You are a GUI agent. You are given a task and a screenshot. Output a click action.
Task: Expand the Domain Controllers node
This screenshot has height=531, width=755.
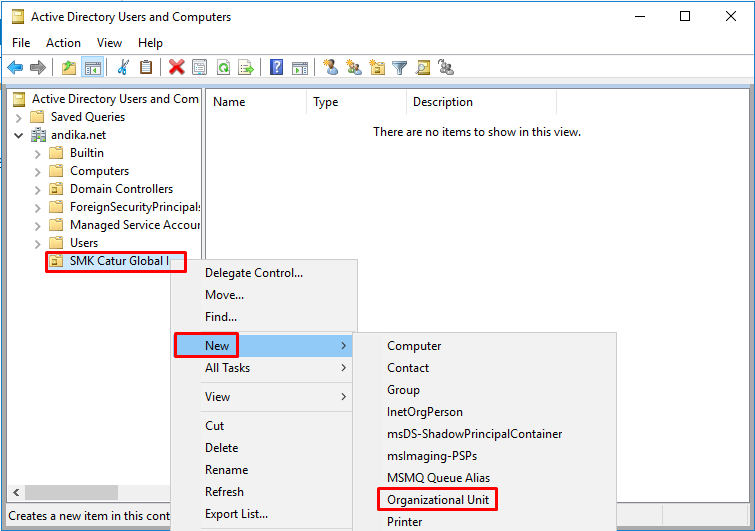[38, 190]
